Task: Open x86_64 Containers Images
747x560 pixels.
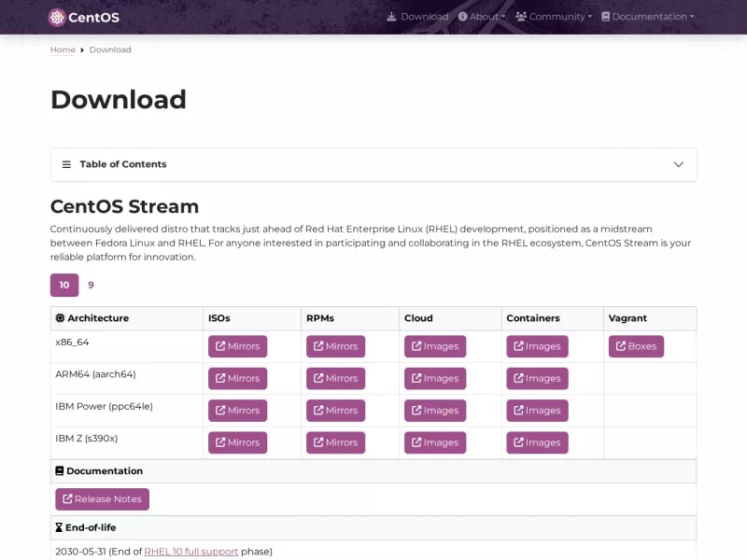Action: point(537,346)
